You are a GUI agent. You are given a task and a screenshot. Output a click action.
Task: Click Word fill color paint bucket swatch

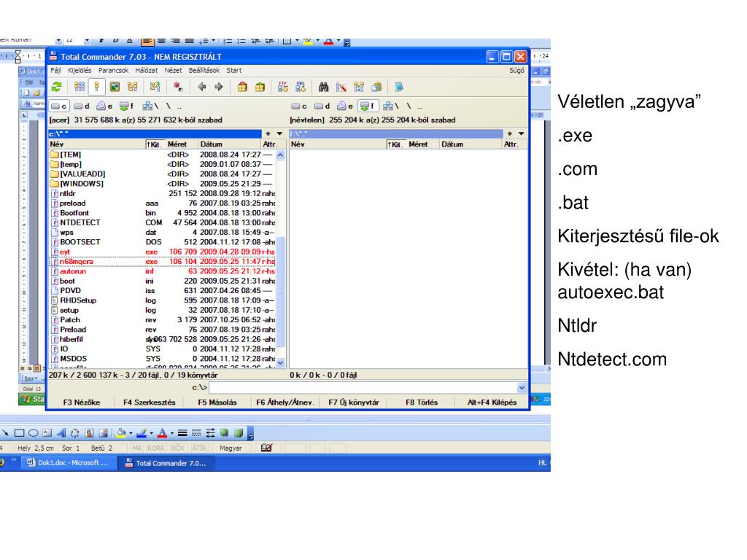[x=121, y=433]
